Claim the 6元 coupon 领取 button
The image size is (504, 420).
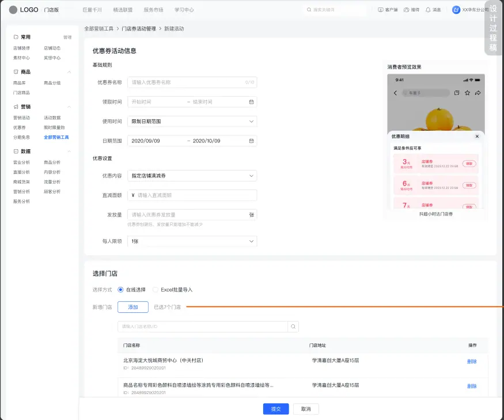(x=469, y=186)
